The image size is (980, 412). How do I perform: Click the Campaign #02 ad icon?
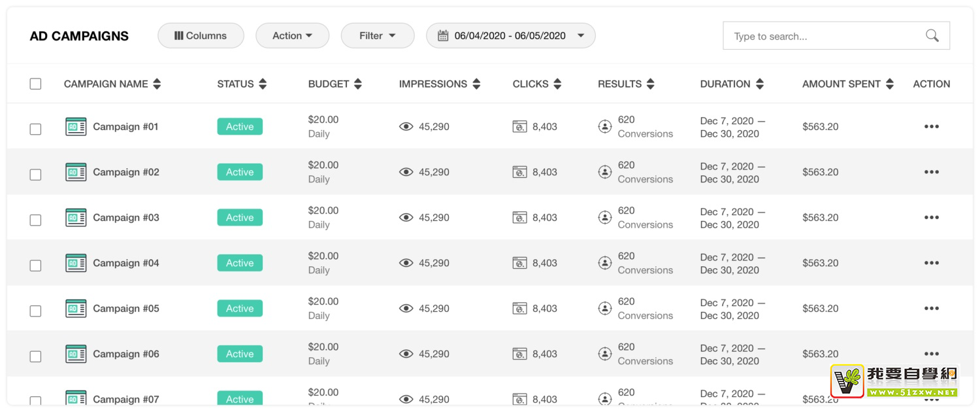pos(76,172)
